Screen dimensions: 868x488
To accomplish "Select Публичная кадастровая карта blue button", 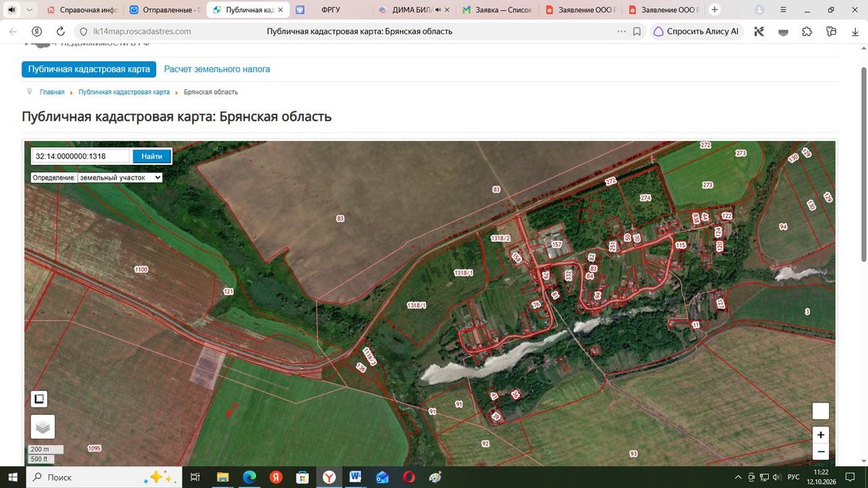I will click(x=89, y=69).
